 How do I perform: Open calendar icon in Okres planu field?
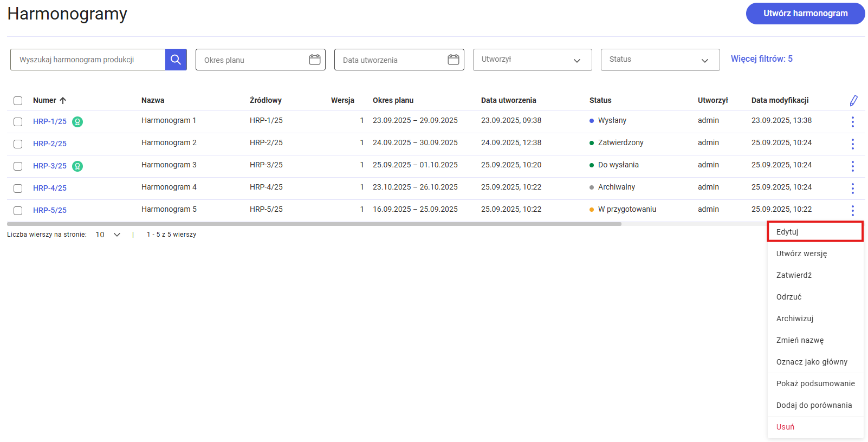coord(314,60)
